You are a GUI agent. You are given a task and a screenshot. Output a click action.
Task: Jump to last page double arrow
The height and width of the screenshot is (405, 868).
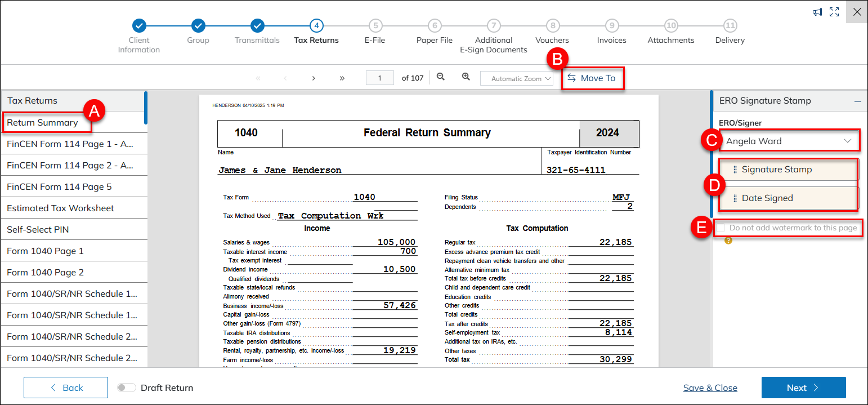tap(342, 78)
